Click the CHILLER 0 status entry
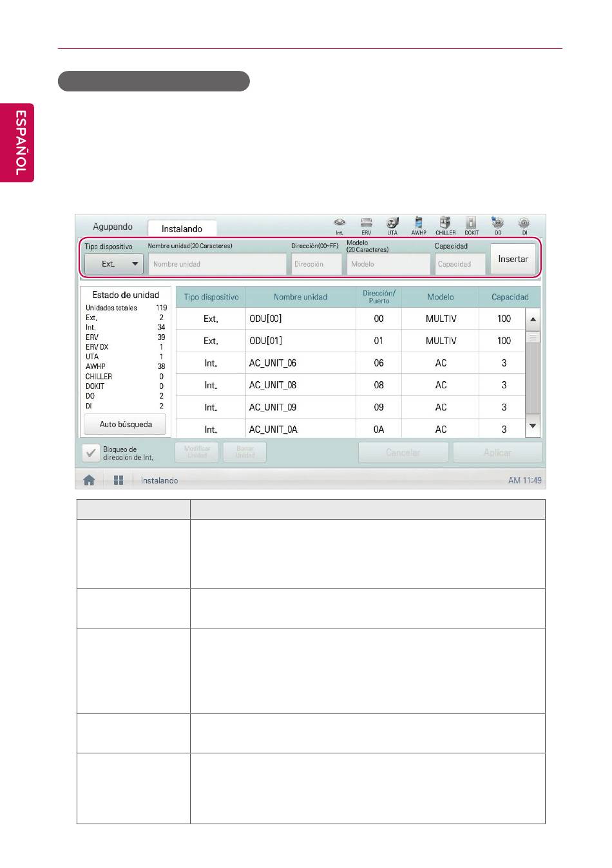The width and height of the screenshot is (612, 868). (126, 377)
